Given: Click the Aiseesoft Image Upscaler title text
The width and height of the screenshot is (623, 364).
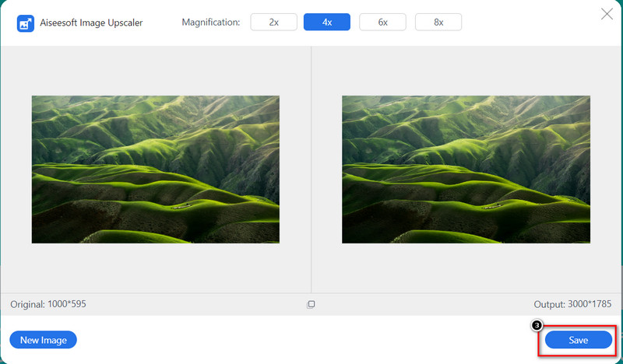Looking at the screenshot, I should pyautogui.click(x=90, y=23).
